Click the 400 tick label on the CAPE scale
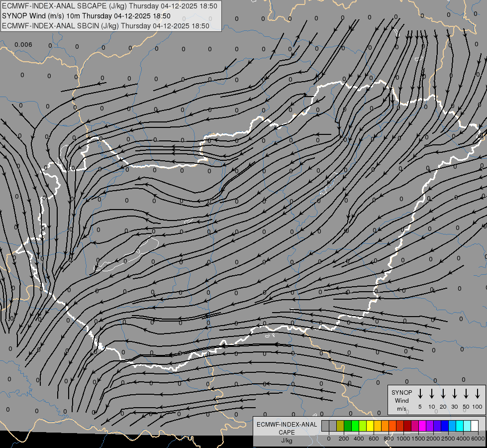The height and width of the screenshot is (448, 487). coord(359,439)
